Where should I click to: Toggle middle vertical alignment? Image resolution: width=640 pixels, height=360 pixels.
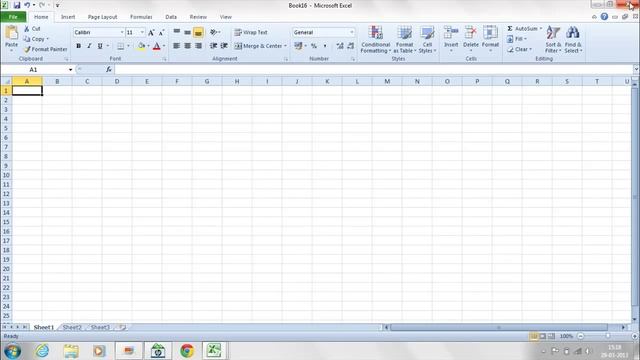click(187, 32)
